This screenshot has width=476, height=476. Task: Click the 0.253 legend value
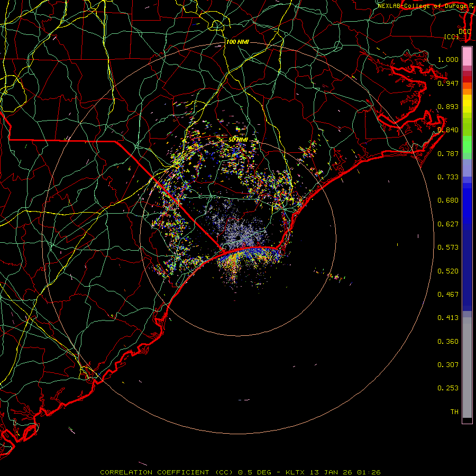click(x=448, y=388)
